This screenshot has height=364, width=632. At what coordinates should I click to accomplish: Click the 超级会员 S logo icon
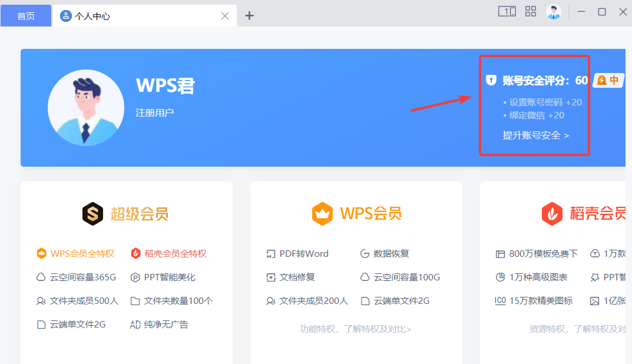[x=92, y=214]
